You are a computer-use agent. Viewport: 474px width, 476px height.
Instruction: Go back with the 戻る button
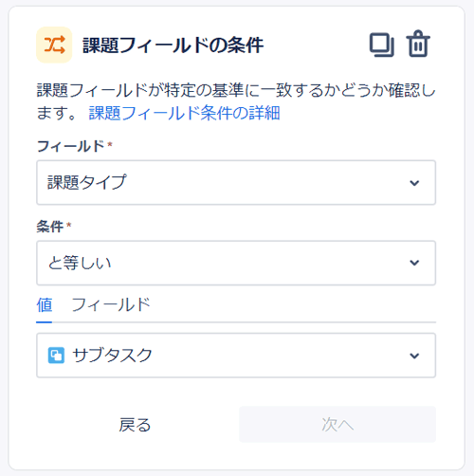tap(135, 425)
